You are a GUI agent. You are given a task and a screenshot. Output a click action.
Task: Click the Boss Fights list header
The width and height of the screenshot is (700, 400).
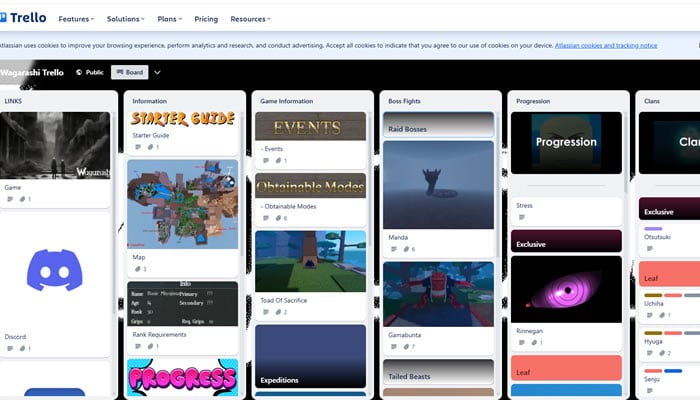pos(404,101)
